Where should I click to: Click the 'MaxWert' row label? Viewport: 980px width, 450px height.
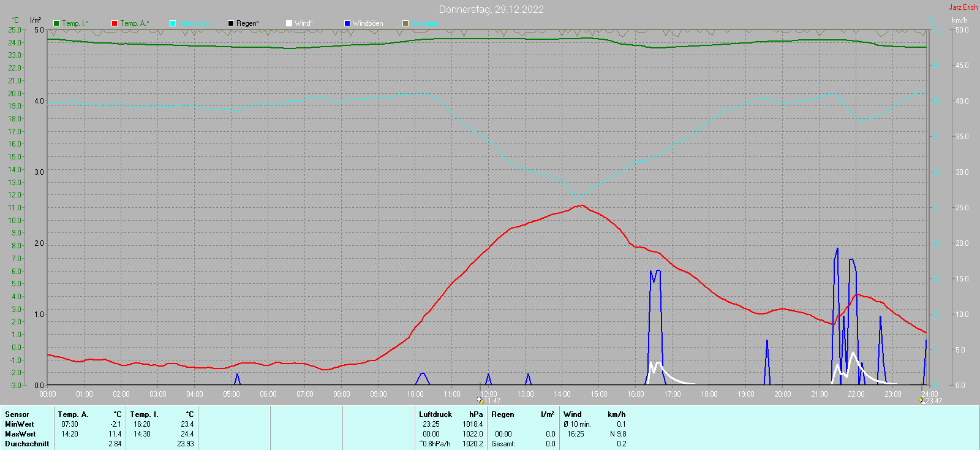(x=21, y=434)
